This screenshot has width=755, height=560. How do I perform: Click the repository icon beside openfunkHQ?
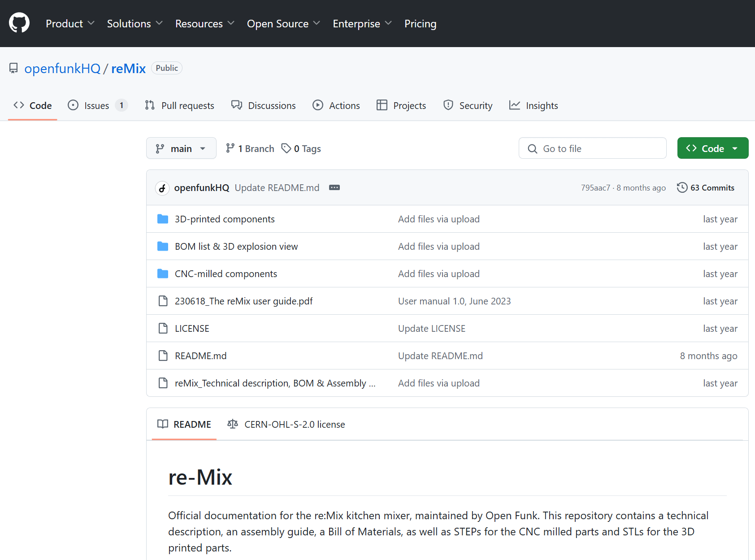pos(13,68)
